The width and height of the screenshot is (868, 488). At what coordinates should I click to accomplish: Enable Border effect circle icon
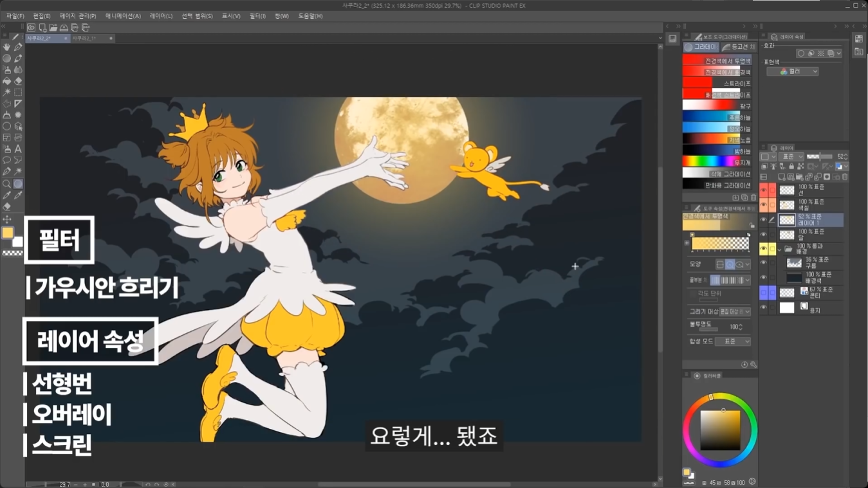point(801,53)
